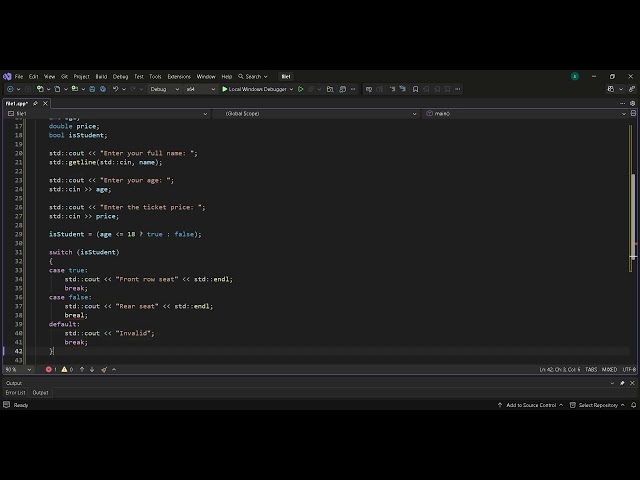Open the Edit menu
640x480 pixels.
pos(33,76)
